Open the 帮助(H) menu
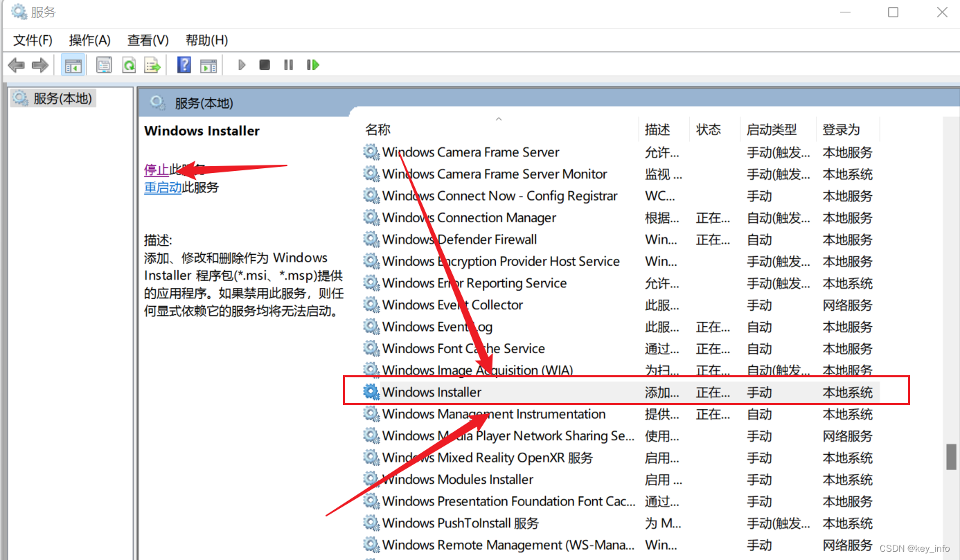The height and width of the screenshot is (560, 960). point(206,40)
